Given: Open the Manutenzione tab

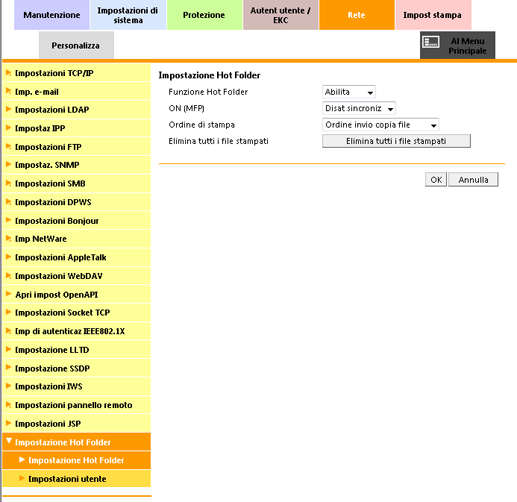Looking at the screenshot, I should click(51, 15).
